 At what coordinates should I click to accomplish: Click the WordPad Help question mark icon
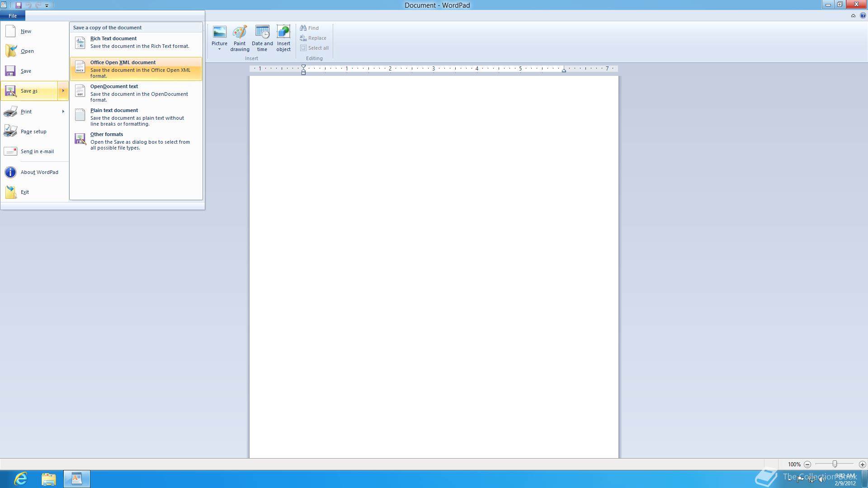pos(863,15)
